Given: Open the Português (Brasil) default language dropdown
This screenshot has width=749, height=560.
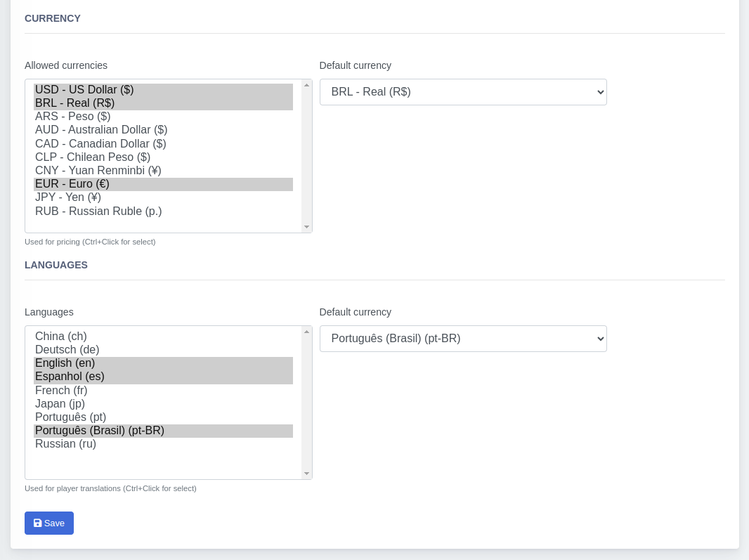Looking at the screenshot, I should [462, 339].
